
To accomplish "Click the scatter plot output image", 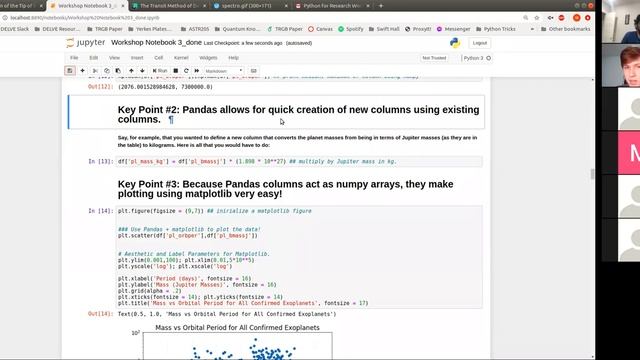I will pos(231,343).
